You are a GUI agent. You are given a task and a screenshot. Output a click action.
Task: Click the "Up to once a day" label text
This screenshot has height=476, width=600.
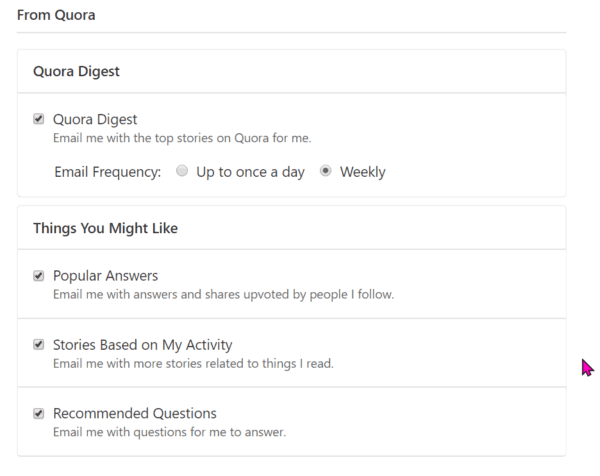tap(250, 172)
